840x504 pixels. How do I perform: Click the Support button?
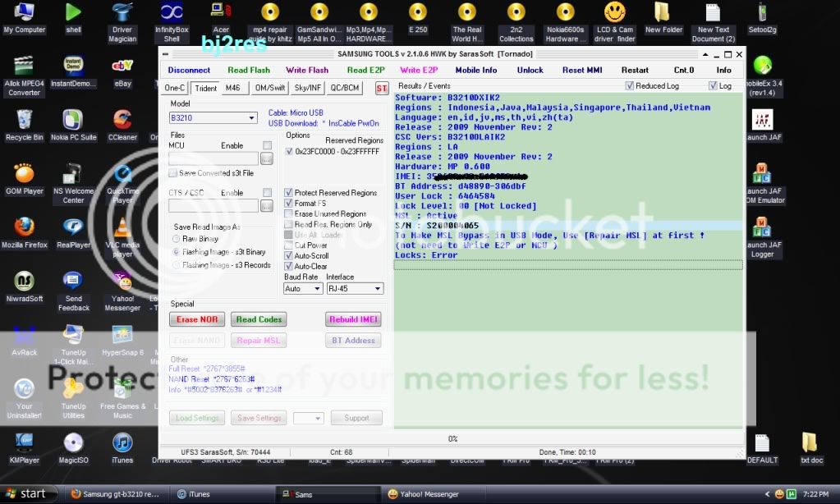(356, 419)
